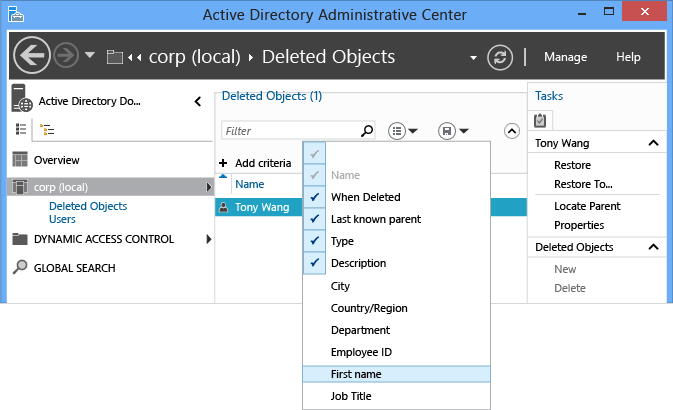Go back with the navigation arrow
Image resolution: width=673 pixels, height=410 pixels.
(32, 55)
